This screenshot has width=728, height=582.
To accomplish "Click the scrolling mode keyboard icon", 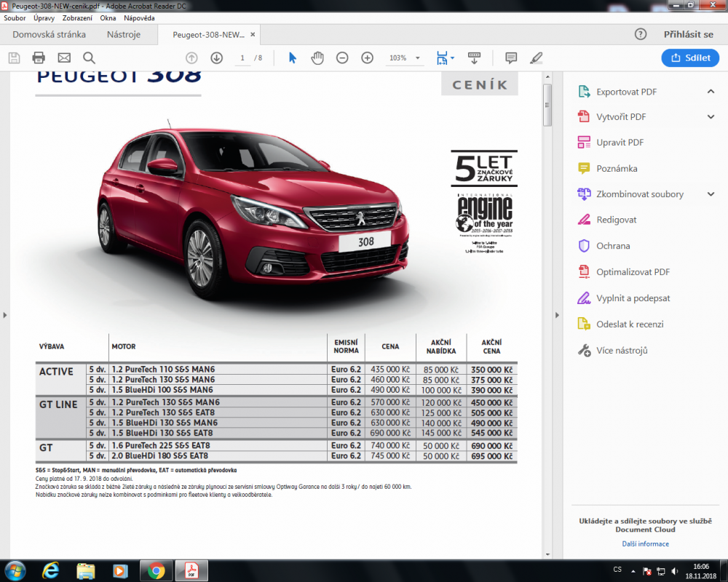I will pos(474,58).
